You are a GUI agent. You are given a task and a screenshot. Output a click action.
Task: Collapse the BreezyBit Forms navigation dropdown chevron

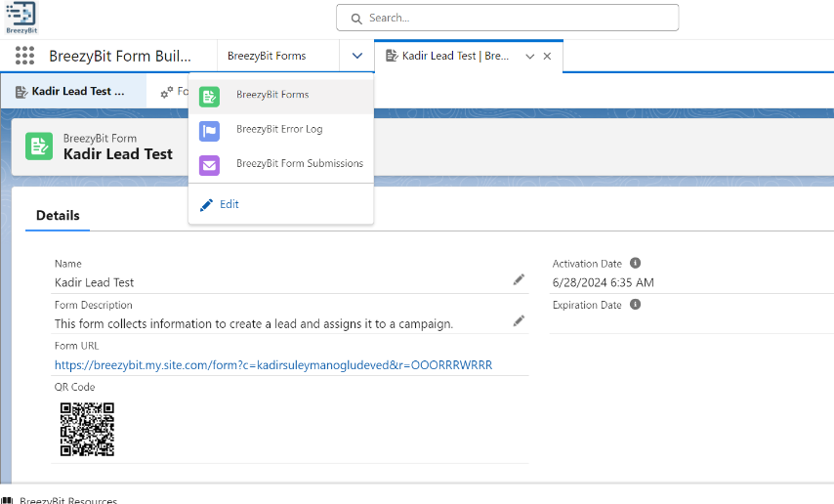pos(357,56)
